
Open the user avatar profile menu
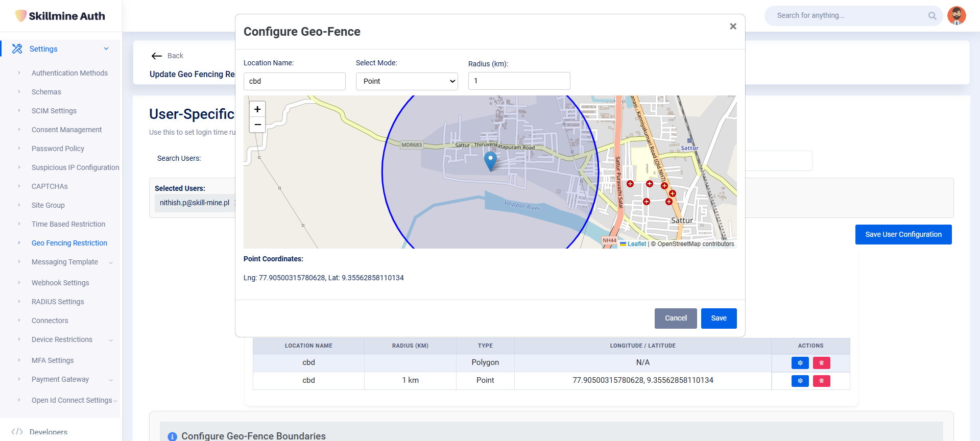click(x=956, y=15)
